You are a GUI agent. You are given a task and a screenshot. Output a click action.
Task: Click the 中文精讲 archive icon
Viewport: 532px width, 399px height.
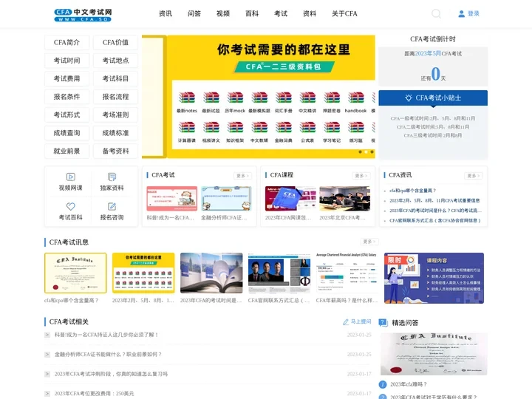point(307,98)
